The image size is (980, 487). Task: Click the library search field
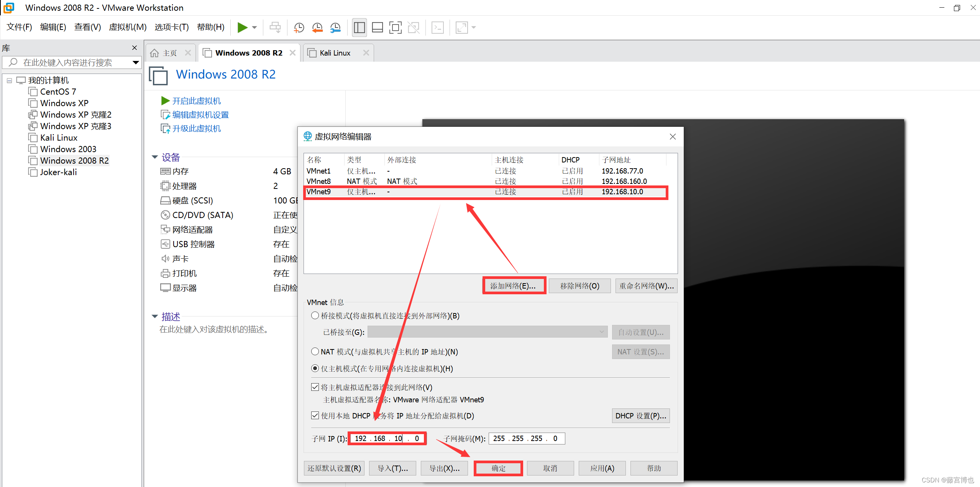click(71, 62)
